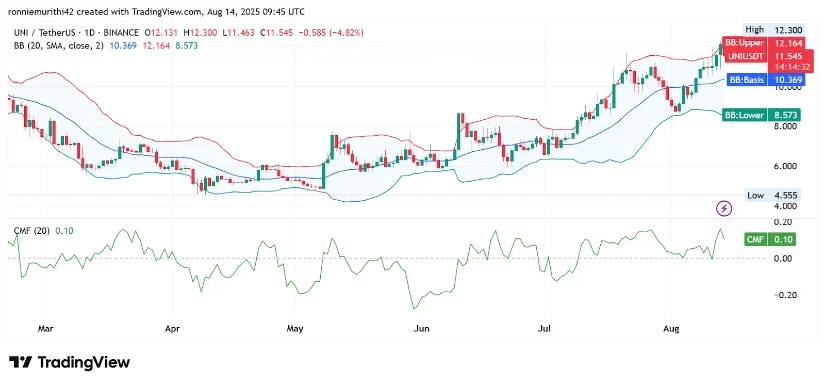825x385 pixels.
Task: Click the BB:Lower 8.573 price label
Action: (761, 115)
